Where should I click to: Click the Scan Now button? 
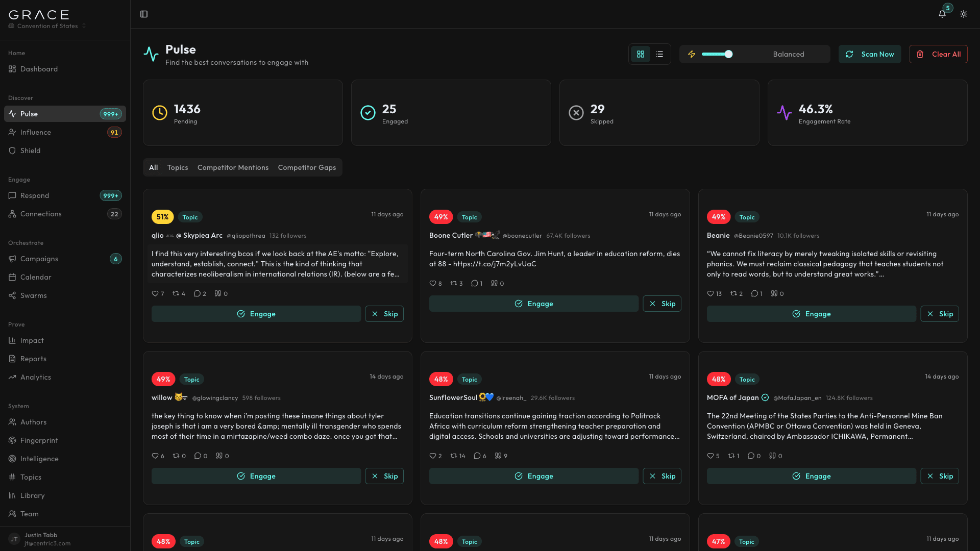(870, 54)
